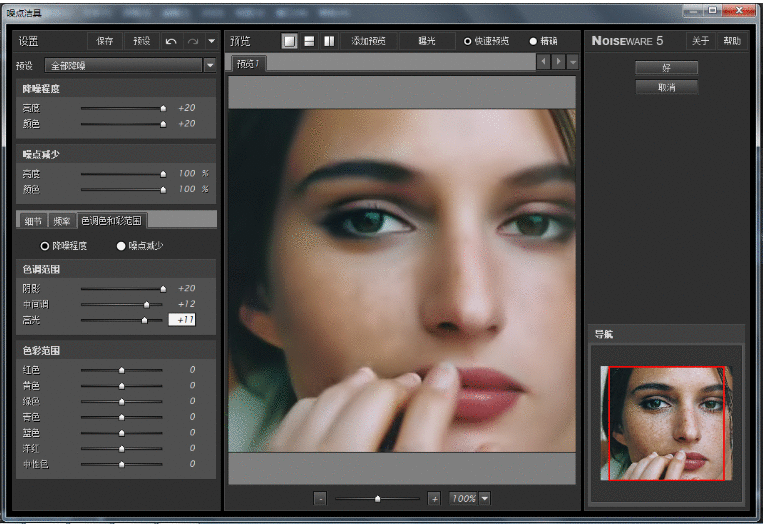Switch to the 细节 tab
Screen dimensions: 763x524
[x=34, y=220]
